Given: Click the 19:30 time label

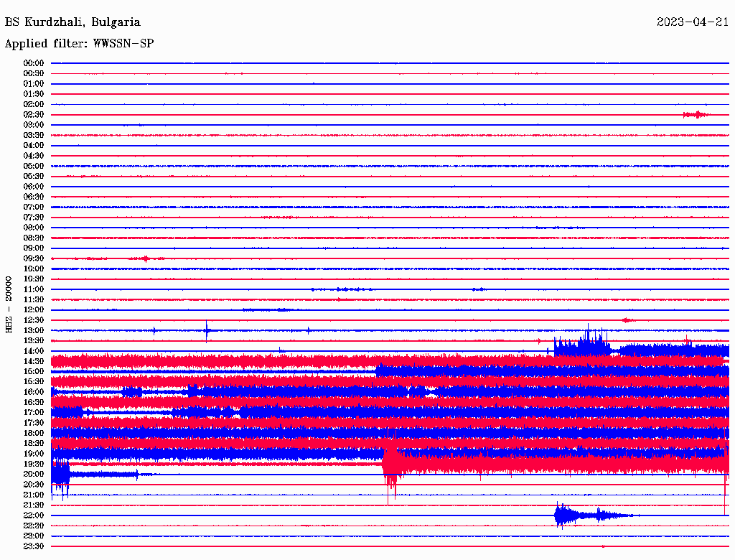Looking at the screenshot, I should click(34, 465).
